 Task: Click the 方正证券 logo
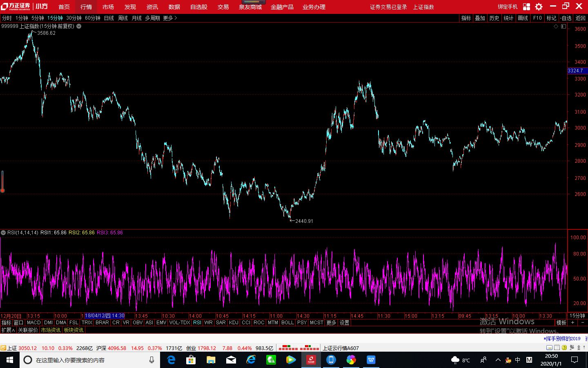pos(16,7)
